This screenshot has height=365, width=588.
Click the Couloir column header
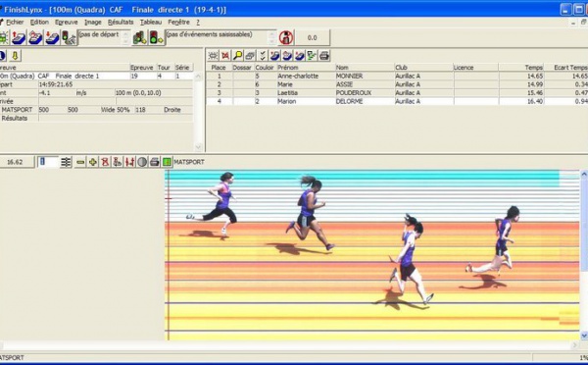[265, 68]
